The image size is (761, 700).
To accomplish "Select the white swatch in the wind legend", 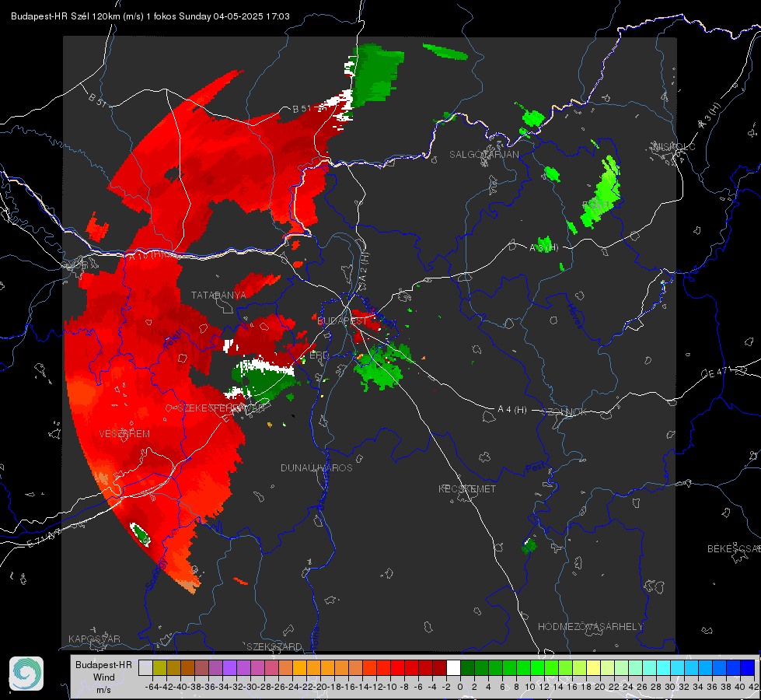I will [x=453, y=667].
